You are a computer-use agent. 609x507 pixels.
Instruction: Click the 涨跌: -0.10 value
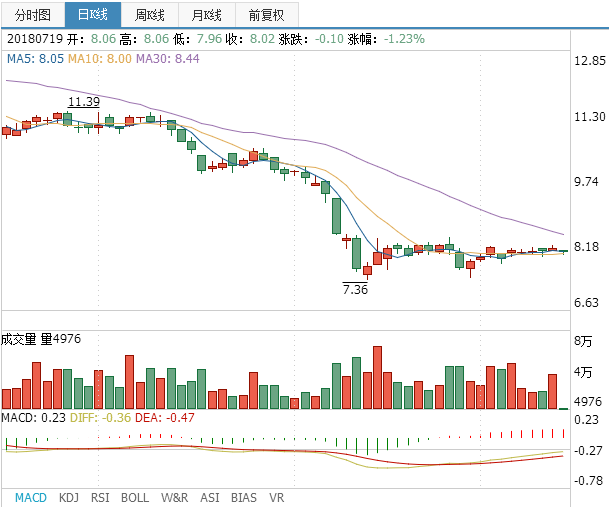(311, 39)
